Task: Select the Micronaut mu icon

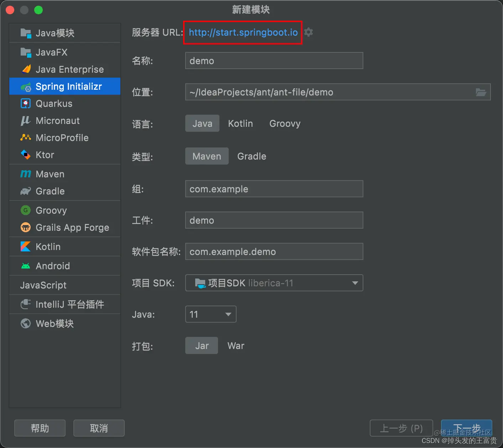Action: 25,121
